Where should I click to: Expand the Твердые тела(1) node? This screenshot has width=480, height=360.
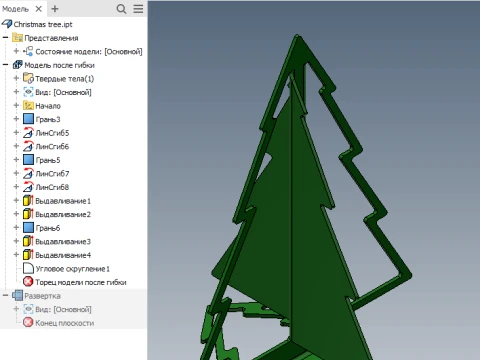click(16, 78)
